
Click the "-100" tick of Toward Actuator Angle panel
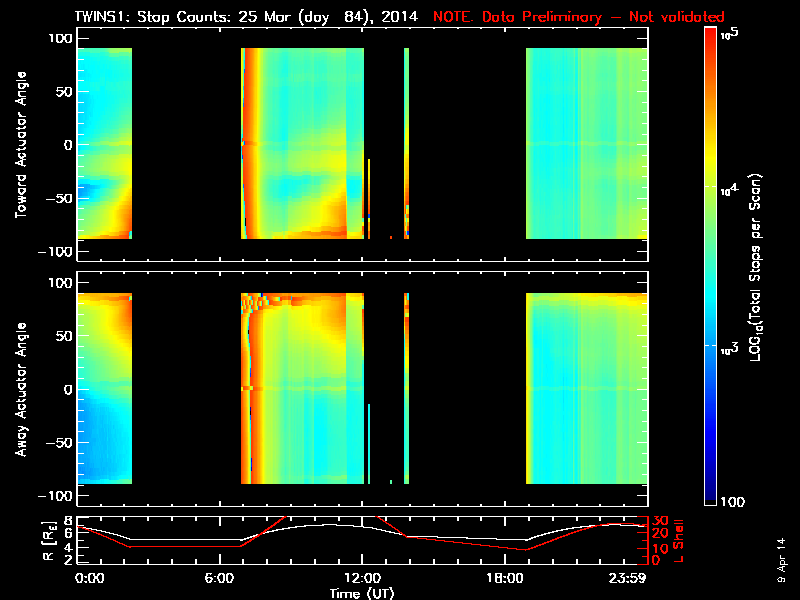tap(56, 252)
